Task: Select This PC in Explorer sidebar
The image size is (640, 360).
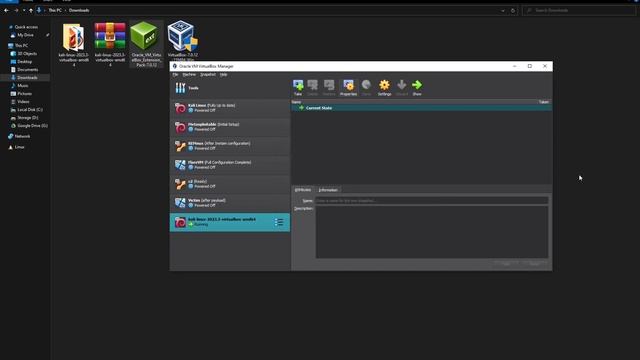Action: 21,46
